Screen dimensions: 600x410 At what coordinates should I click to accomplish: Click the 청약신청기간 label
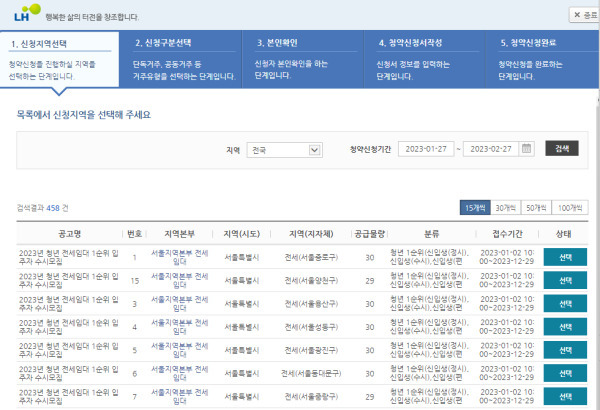tap(370, 149)
